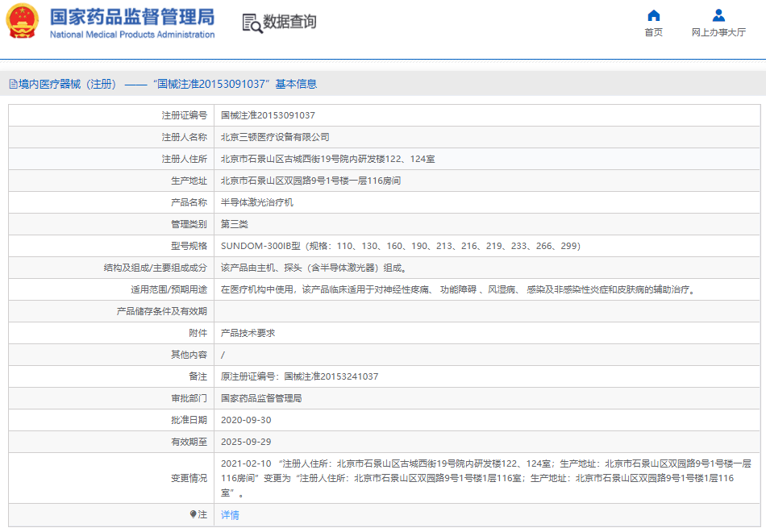Click 国家药品监督管理局 header title
This screenshot has width=766, height=532.
click(132, 17)
